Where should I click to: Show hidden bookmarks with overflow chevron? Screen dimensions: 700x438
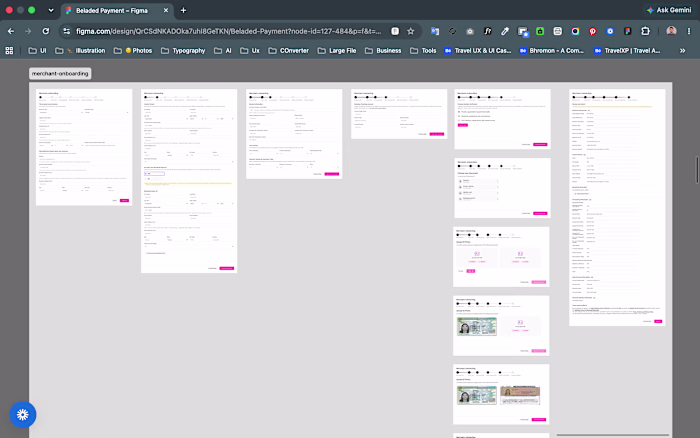coord(682,51)
